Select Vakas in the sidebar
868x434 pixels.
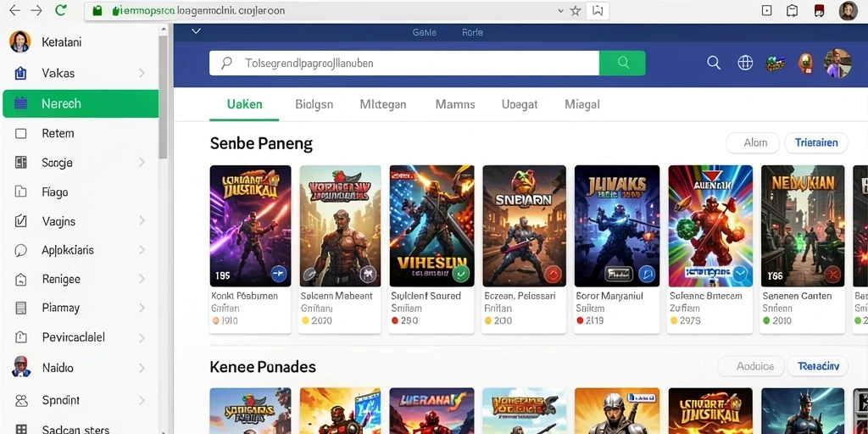coord(81,73)
